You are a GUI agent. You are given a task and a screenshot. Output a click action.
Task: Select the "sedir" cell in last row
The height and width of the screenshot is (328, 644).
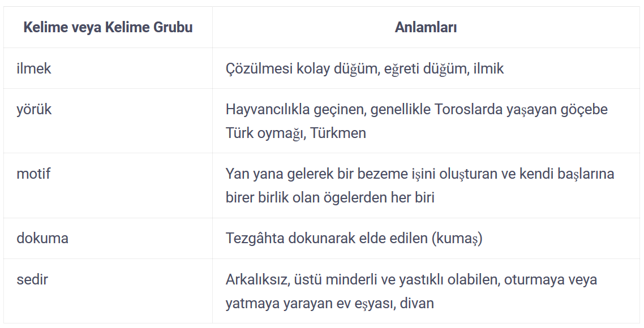32,279
